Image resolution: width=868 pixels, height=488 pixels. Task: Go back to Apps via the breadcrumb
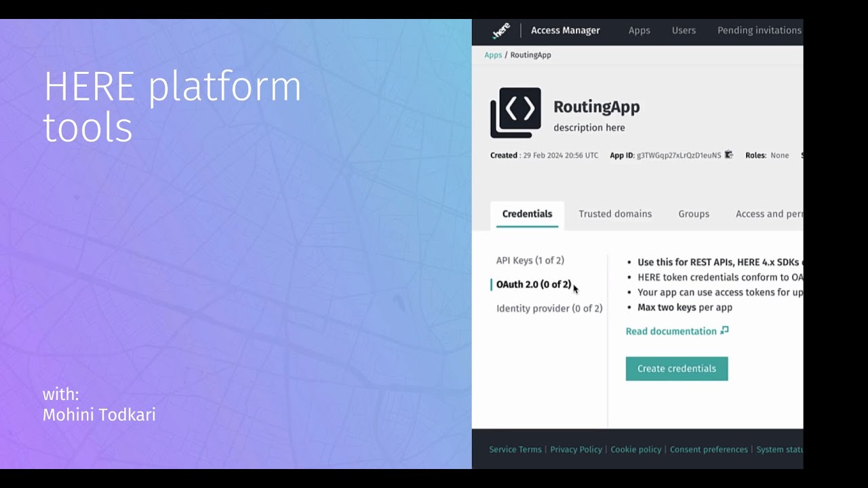(493, 55)
